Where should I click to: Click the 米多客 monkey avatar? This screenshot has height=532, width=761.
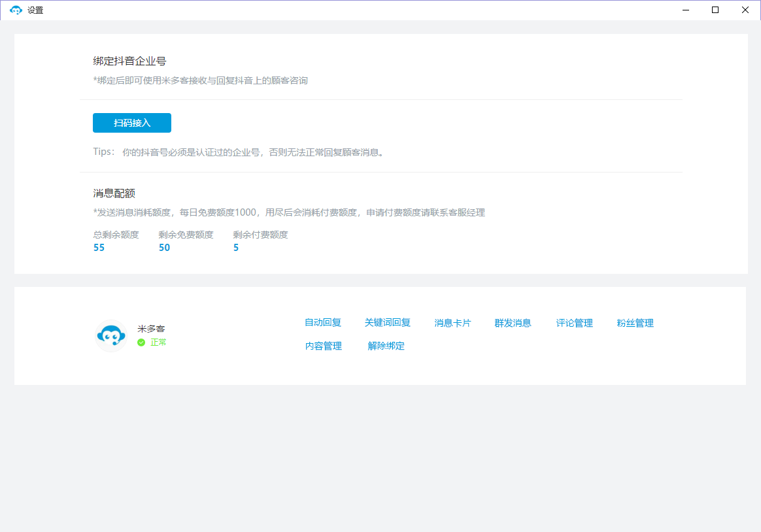[111, 335]
